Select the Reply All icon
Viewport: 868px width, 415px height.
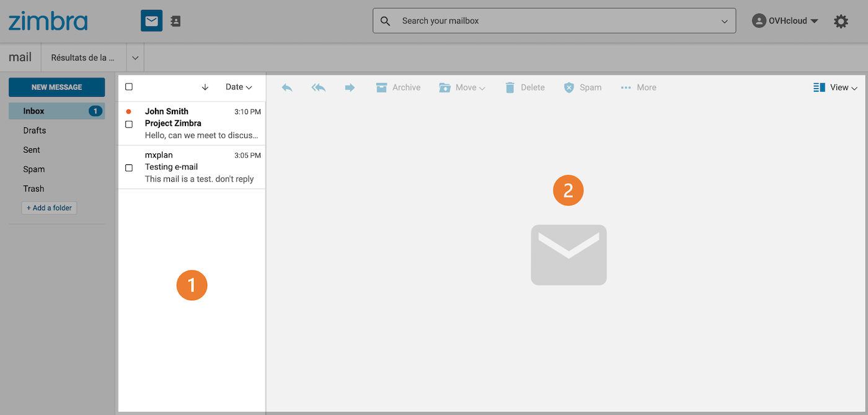point(318,87)
